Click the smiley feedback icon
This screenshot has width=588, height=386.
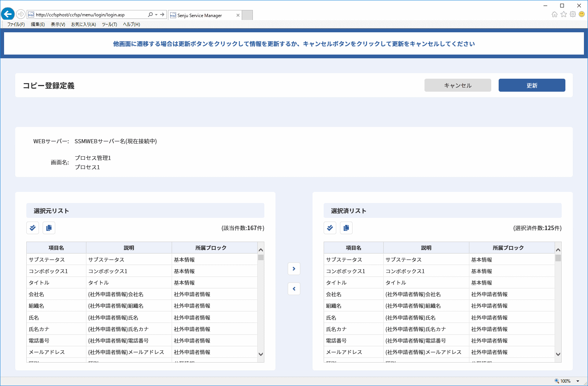pos(582,14)
